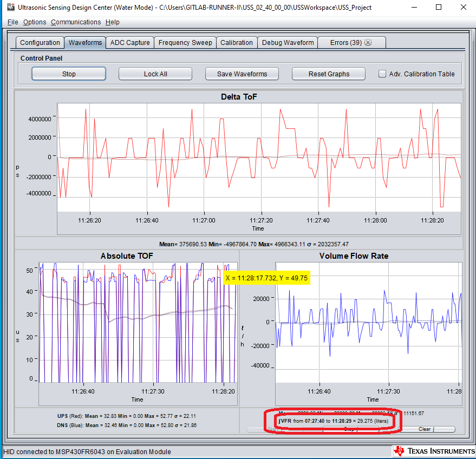The height and width of the screenshot is (459, 476).
Task: Open the Options menu
Action: click(x=34, y=22)
